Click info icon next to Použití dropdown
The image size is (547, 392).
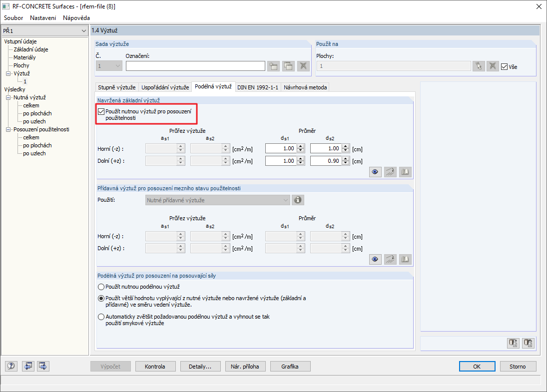click(x=298, y=200)
